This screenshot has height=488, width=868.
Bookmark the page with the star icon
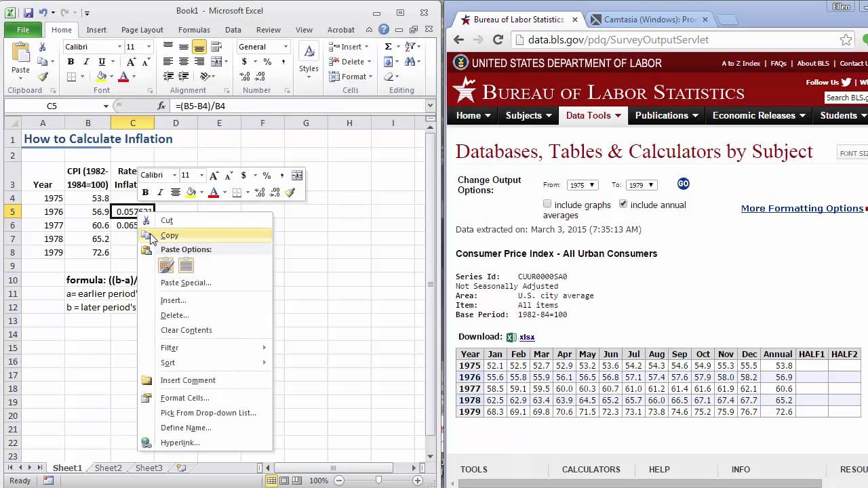(846, 40)
